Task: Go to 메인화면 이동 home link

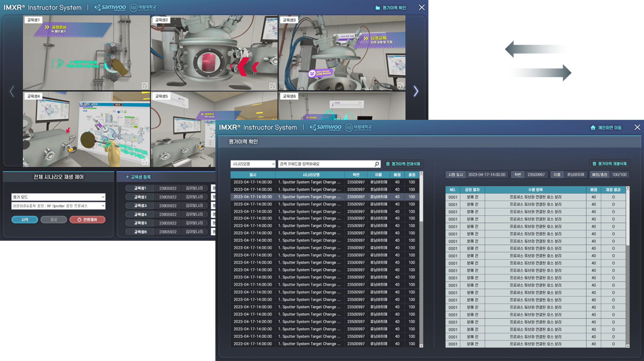Action: (x=606, y=127)
